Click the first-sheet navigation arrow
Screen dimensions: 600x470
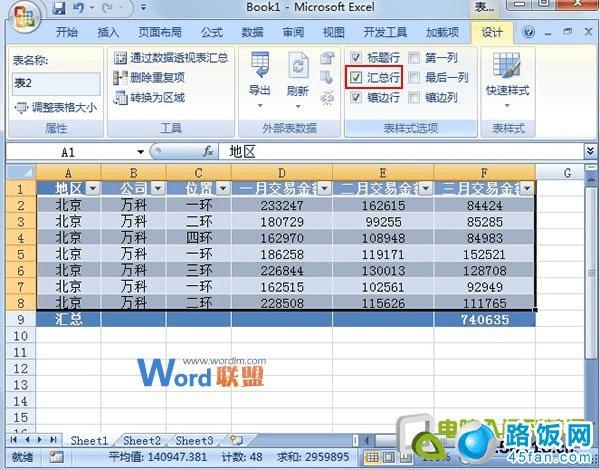coord(14,440)
